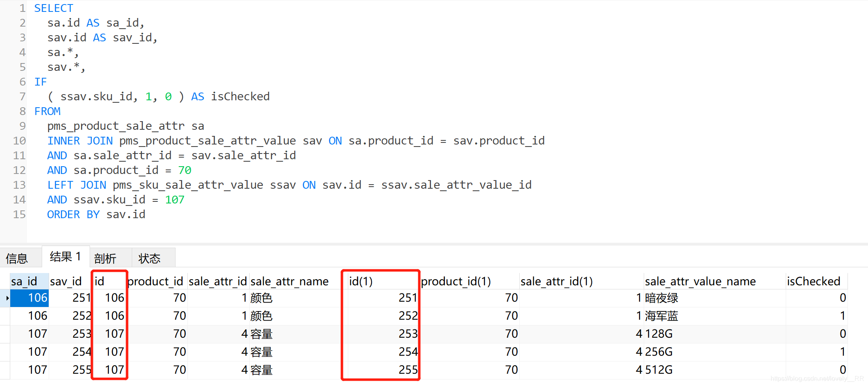Click ORDER BY on line 15
The width and height of the screenshot is (868, 386).
pyautogui.click(x=74, y=214)
